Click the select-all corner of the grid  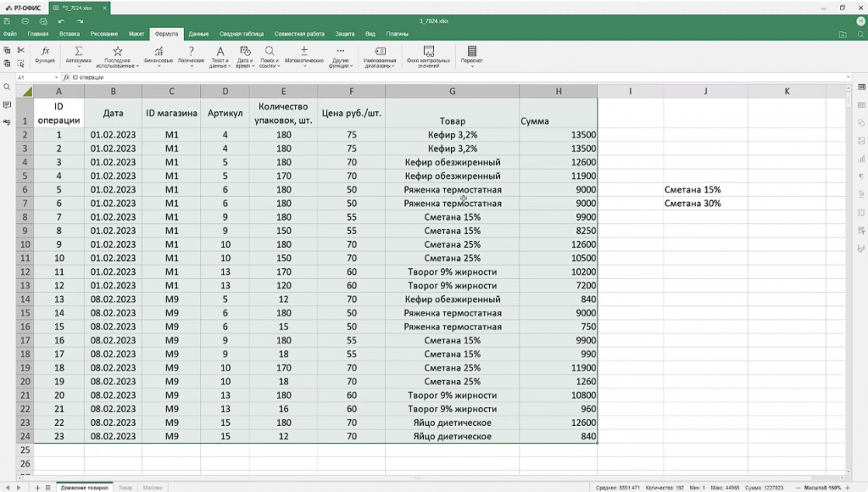pos(25,92)
